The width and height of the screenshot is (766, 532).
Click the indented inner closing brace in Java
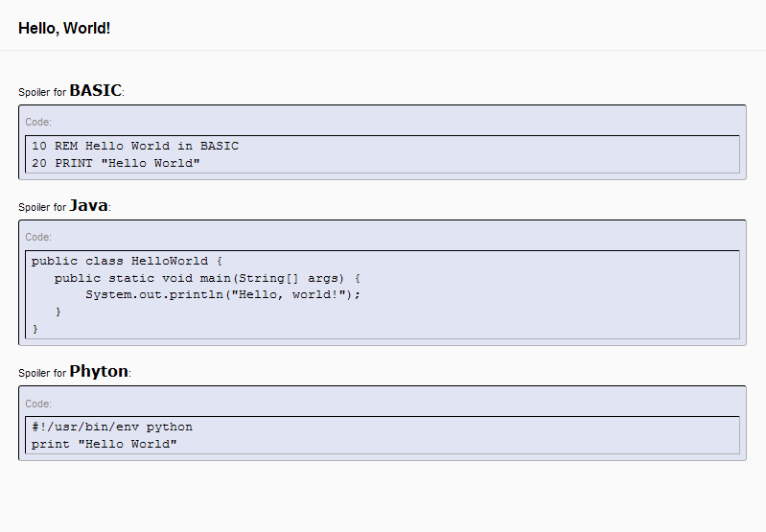[58, 312]
